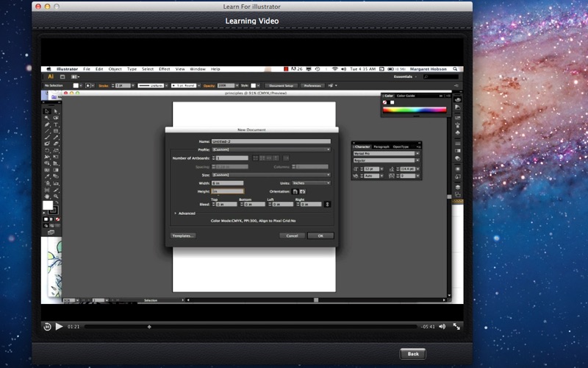
Task: Select the Line Segment tool
Action: (47, 131)
